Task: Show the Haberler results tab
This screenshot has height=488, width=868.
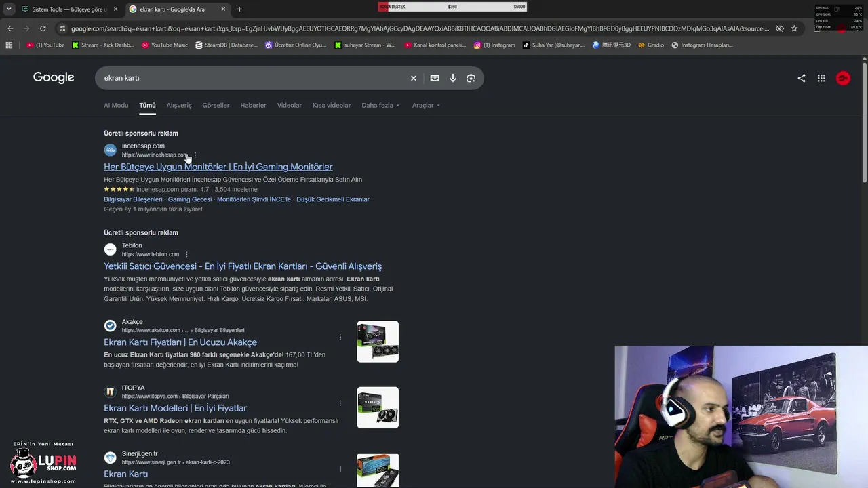Action: [x=253, y=105]
